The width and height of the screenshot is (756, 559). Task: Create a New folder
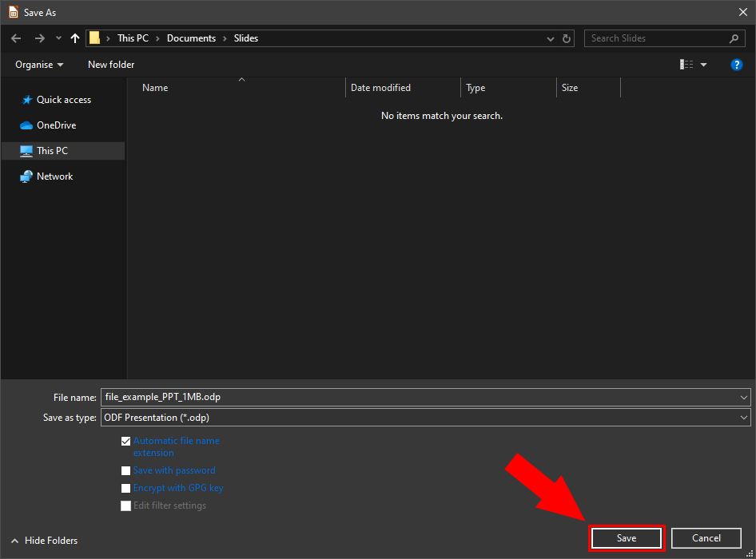point(111,65)
